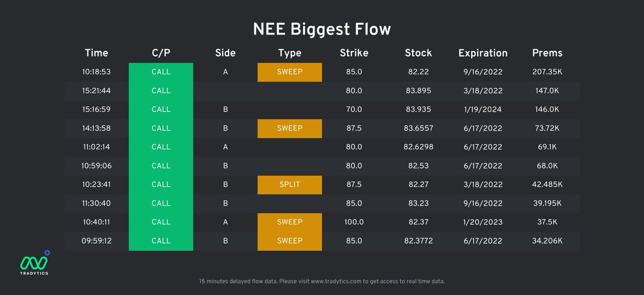Click the 15:16:59 time cell
This screenshot has width=644, height=295.
coord(97,109)
